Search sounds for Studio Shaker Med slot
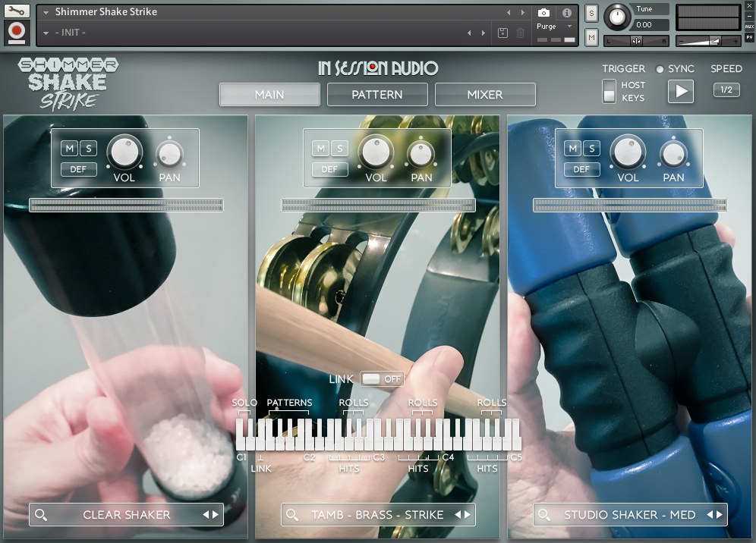Viewport: 756px width, 543px height. tap(544, 515)
